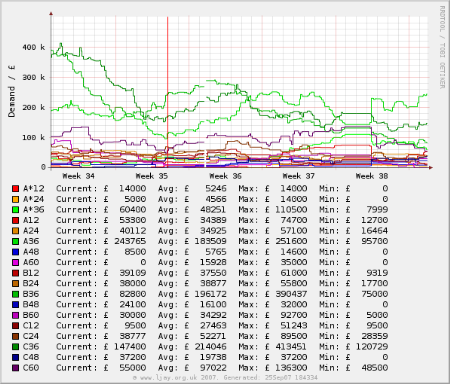Click the orange A*24 legend swatch

15,199
